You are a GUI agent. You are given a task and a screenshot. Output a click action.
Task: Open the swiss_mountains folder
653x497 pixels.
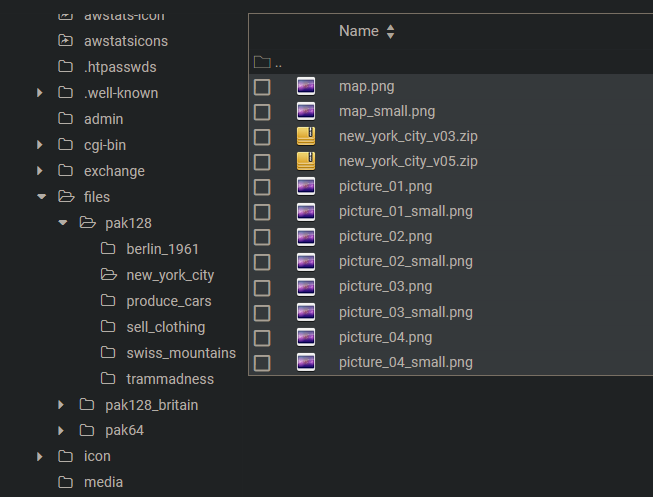181,353
